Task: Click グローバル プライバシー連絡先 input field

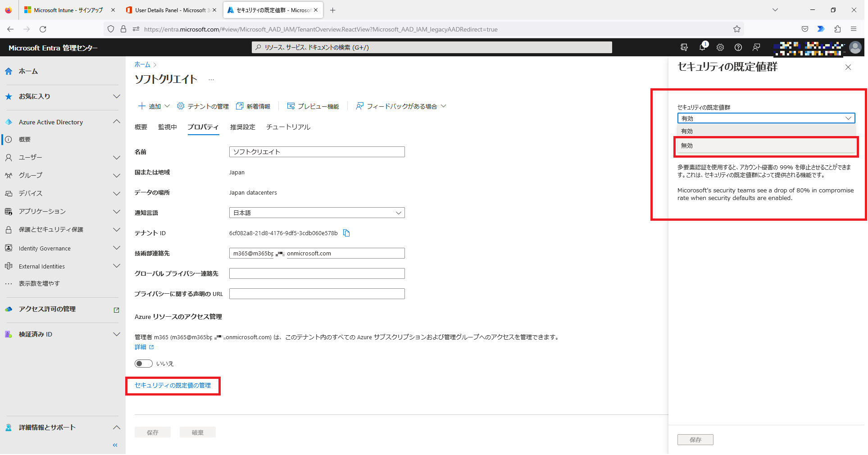Action: pos(317,273)
